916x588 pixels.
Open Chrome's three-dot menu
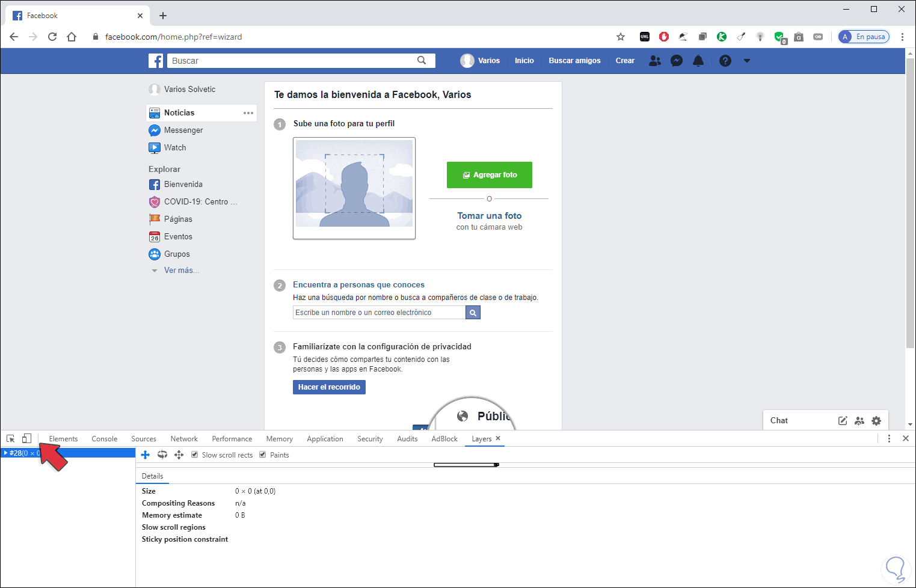click(x=902, y=37)
